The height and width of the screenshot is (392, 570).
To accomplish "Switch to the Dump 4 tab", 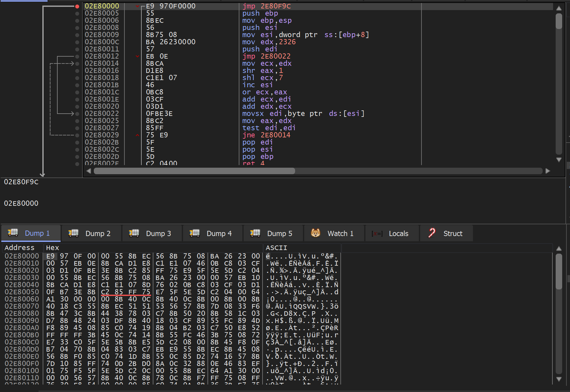I will coord(213,233).
